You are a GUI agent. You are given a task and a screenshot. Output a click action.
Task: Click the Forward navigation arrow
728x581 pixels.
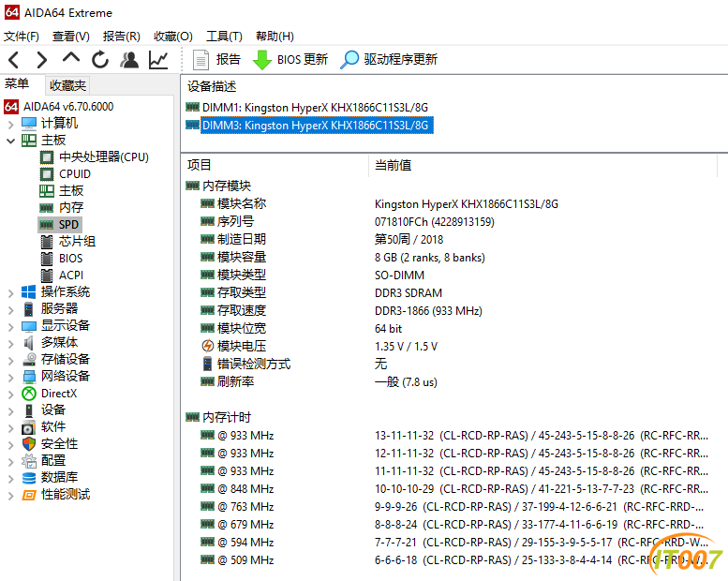click(x=41, y=60)
